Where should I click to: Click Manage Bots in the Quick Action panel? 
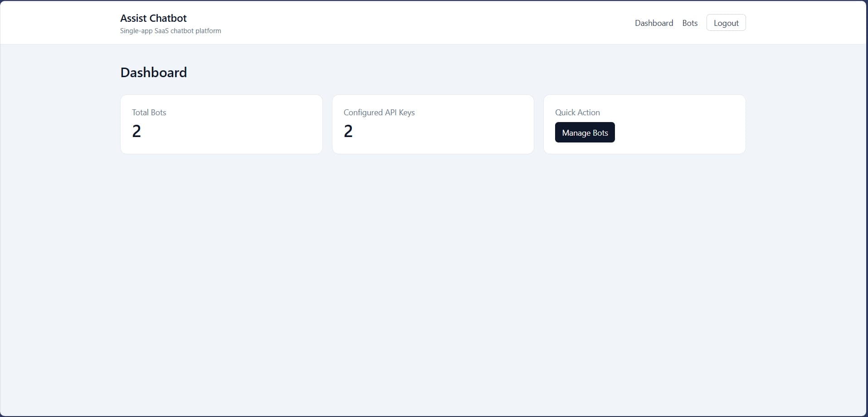tap(585, 132)
